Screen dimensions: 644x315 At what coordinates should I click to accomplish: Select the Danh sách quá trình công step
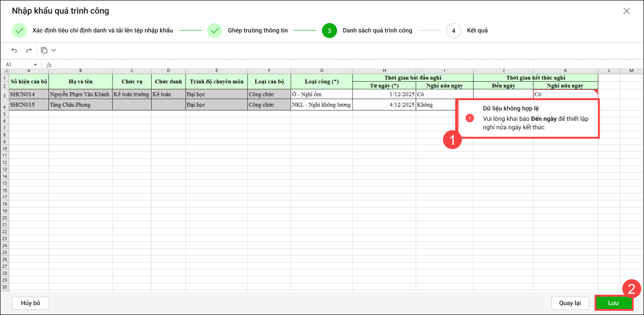(377, 31)
